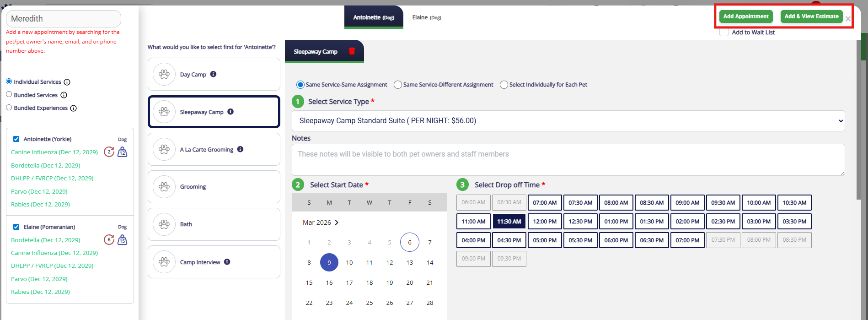Viewport: 868px width, 320px height.
Task: Click the Camp Interview paw icon
Action: tap(164, 262)
